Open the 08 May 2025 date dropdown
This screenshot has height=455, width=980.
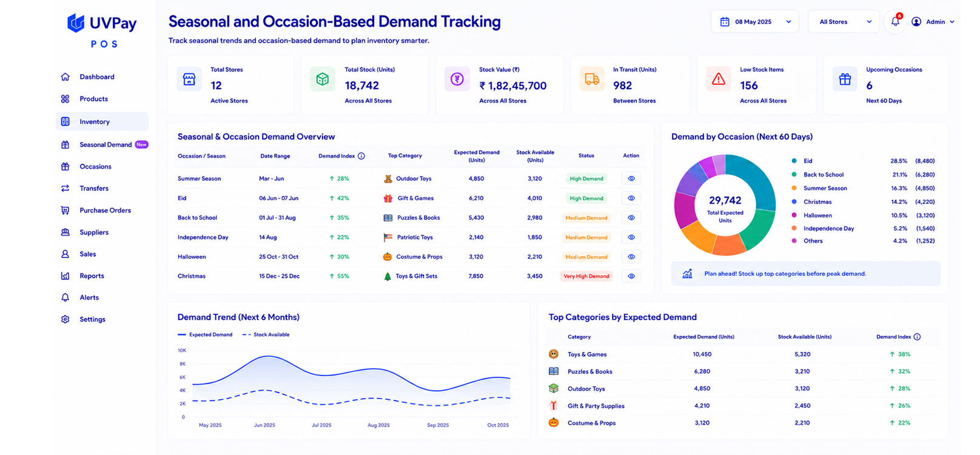click(x=755, y=22)
